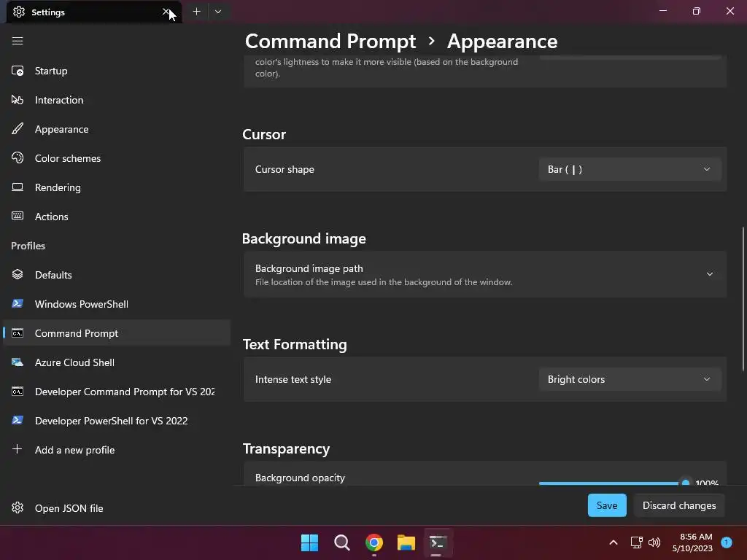747x560 pixels.
Task: Click the Terminal icon in taskbar
Action: coord(438,542)
